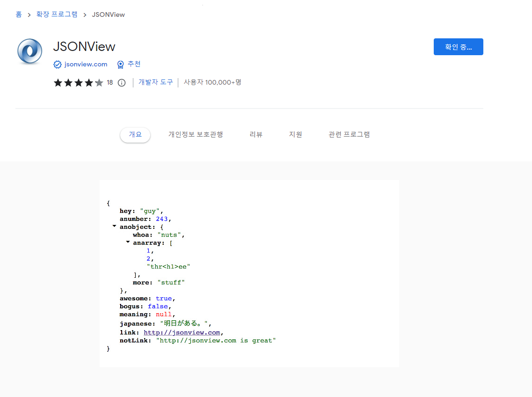Click the JSONView extension logo icon
Image resolution: width=532 pixels, height=397 pixels.
click(x=30, y=51)
